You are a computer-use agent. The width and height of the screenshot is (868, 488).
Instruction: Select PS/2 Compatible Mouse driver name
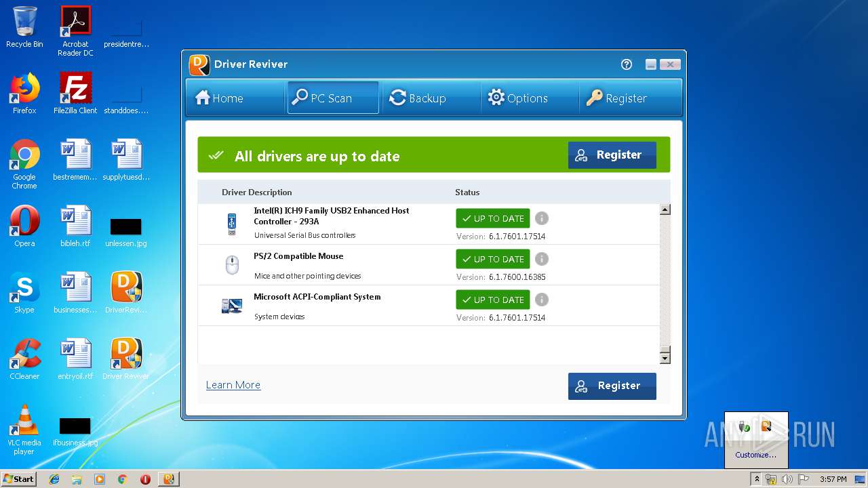pos(298,256)
